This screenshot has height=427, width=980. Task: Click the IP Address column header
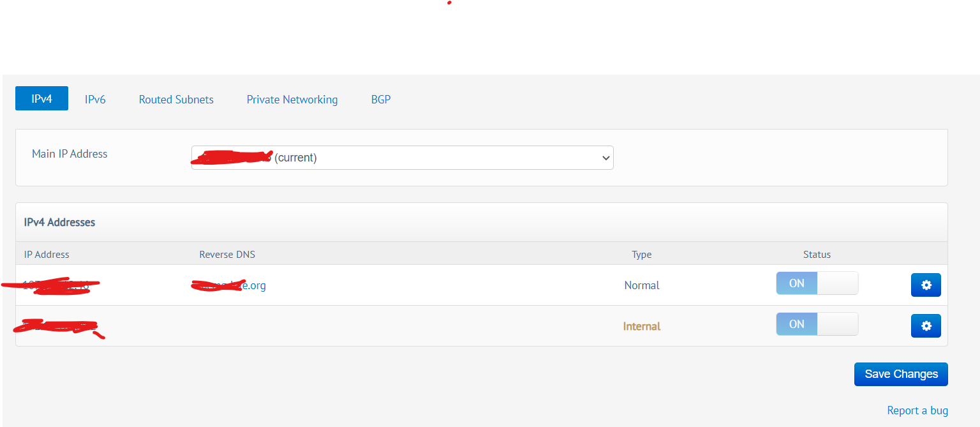(47, 254)
